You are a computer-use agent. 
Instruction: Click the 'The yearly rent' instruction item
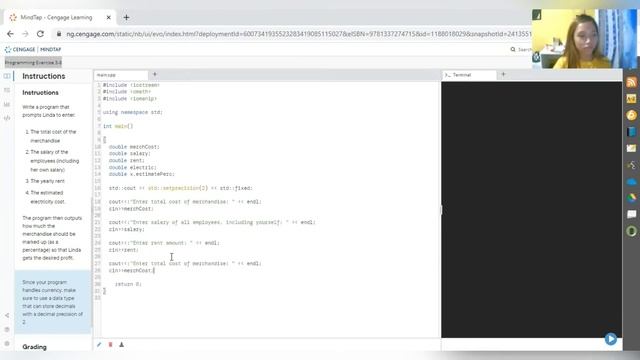click(47, 181)
